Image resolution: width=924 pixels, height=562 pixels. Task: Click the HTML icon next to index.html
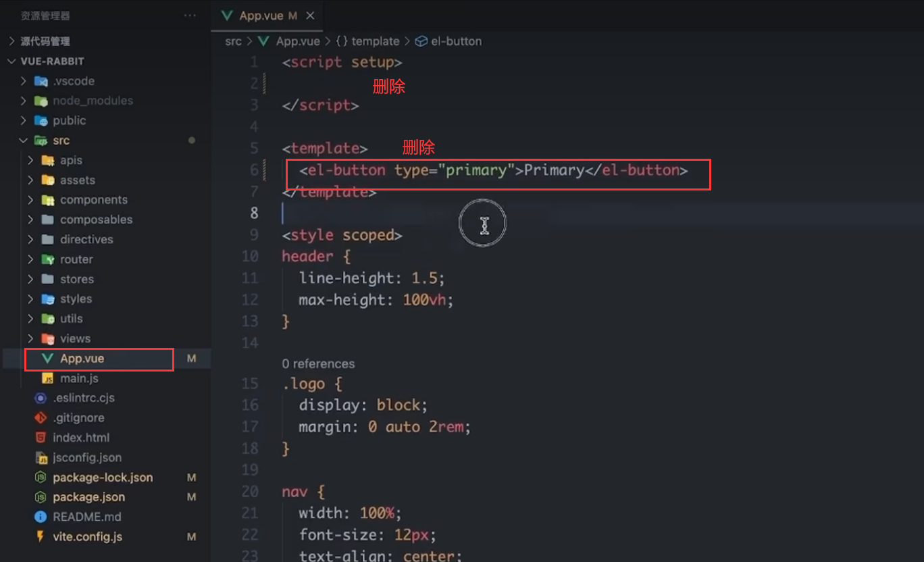41,437
